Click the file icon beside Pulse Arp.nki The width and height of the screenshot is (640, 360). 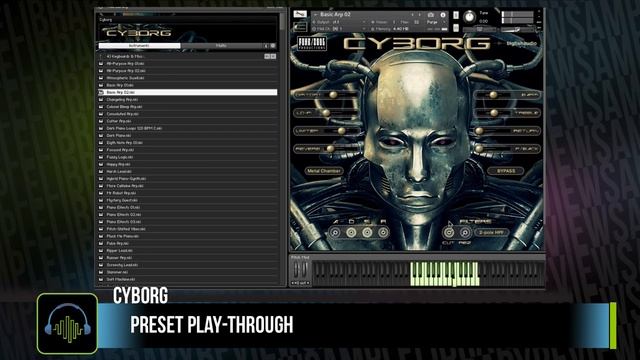[101, 243]
